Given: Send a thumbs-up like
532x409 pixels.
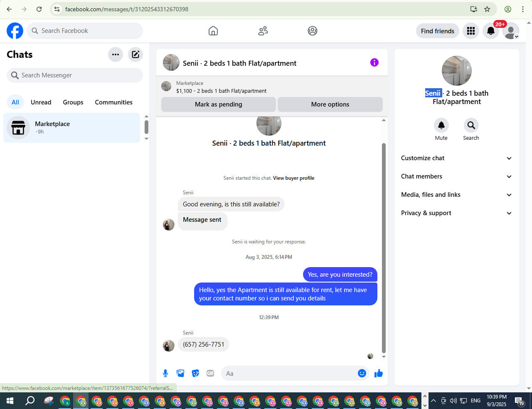Looking at the screenshot, I should click(x=378, y=373).
